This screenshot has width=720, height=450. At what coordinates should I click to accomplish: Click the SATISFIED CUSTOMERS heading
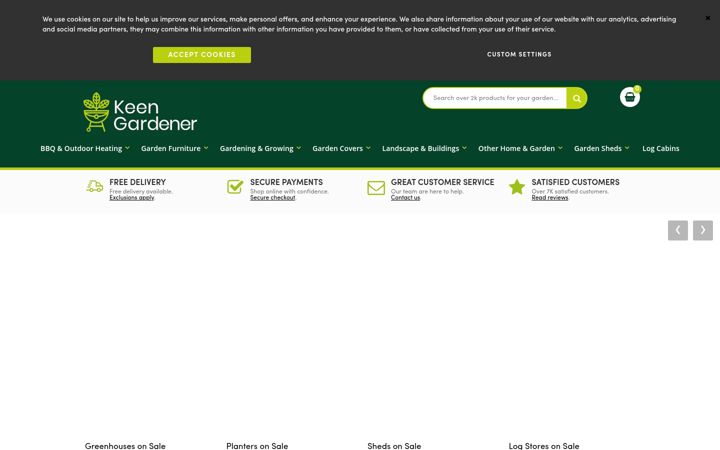tap(575, 182)
